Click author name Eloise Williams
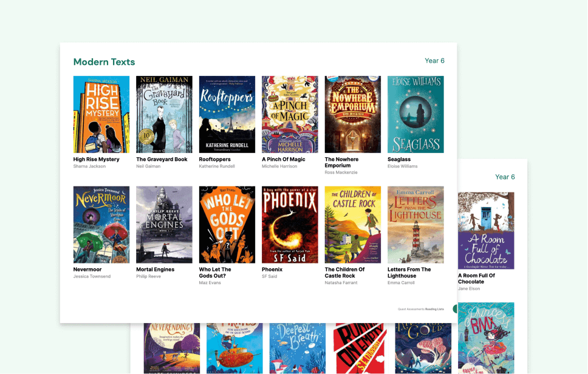This screenshot has width=588, height=374. click(x=402, y=166)
